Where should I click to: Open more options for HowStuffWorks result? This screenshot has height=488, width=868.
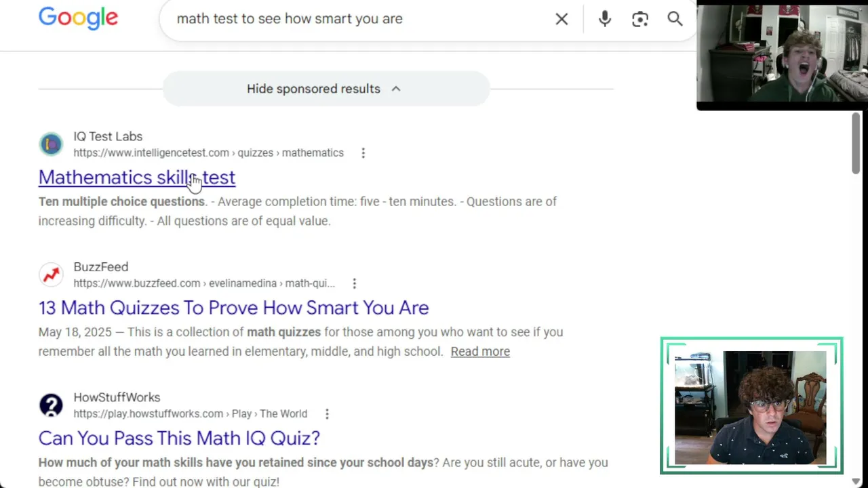pyautogui.click(x=327, y=413)
